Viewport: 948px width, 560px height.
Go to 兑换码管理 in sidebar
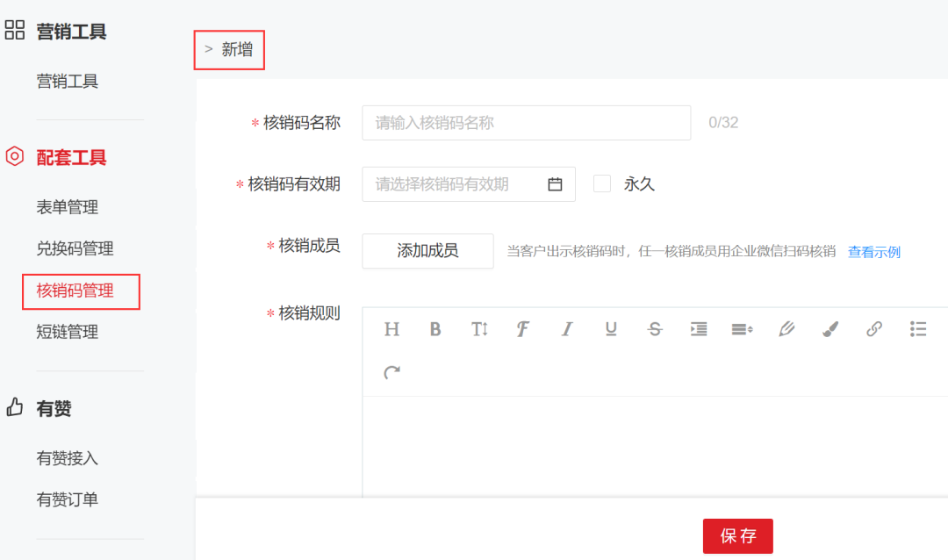[x=75, y=248]
